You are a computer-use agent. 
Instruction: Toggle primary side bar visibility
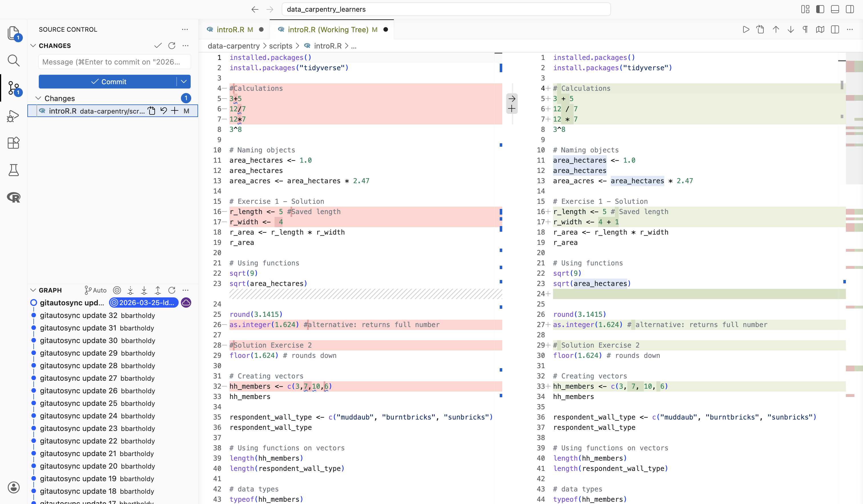[820, 9]
